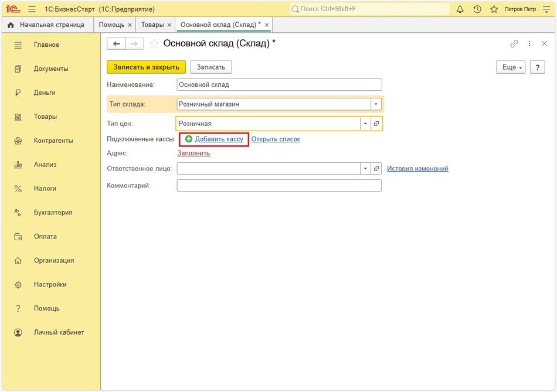Image resolution: width=557 pixels, height=392 pixels.
Task: Open the history clock icon
Action: pyautogui.click(x=477, y=9)
